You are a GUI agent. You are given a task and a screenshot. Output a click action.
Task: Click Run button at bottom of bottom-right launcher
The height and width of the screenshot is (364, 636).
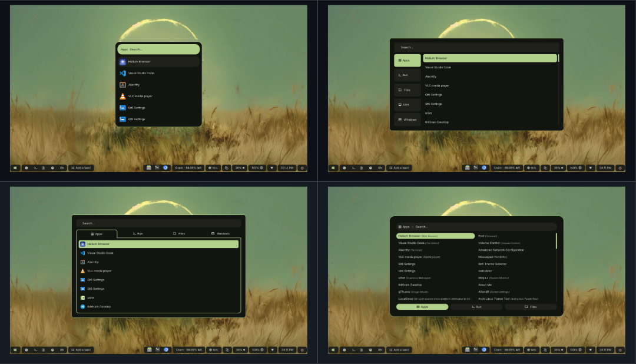click(476, 307)
